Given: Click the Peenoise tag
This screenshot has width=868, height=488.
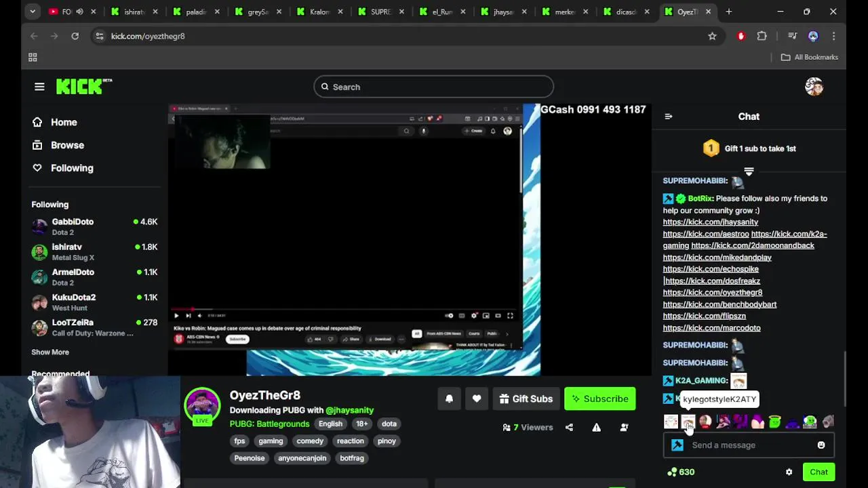Looking at the screenshot, I should [250, 458].
